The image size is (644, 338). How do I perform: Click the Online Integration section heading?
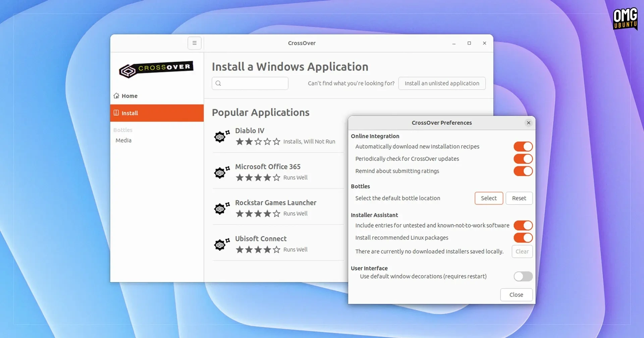click(375, 136)
